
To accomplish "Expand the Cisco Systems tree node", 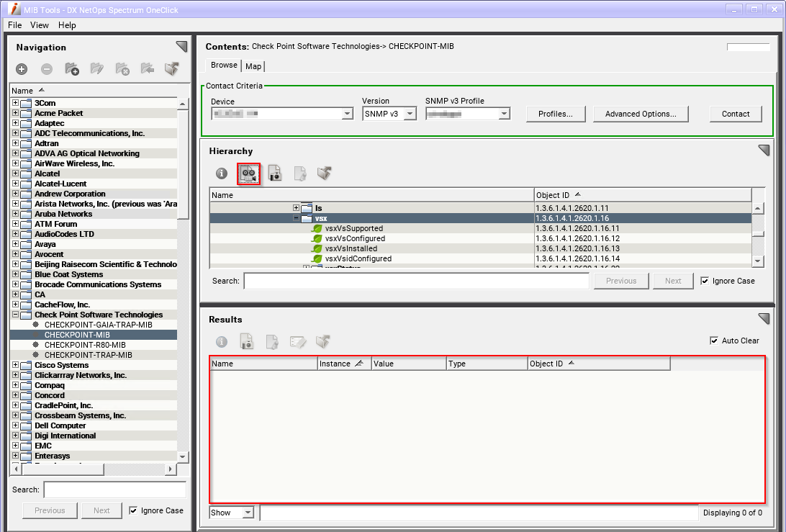I will [x=16, y=365].
